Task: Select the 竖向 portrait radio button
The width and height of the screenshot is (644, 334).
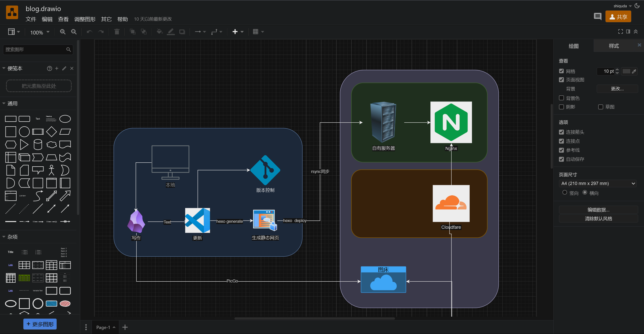Action: tap(565, 193)
